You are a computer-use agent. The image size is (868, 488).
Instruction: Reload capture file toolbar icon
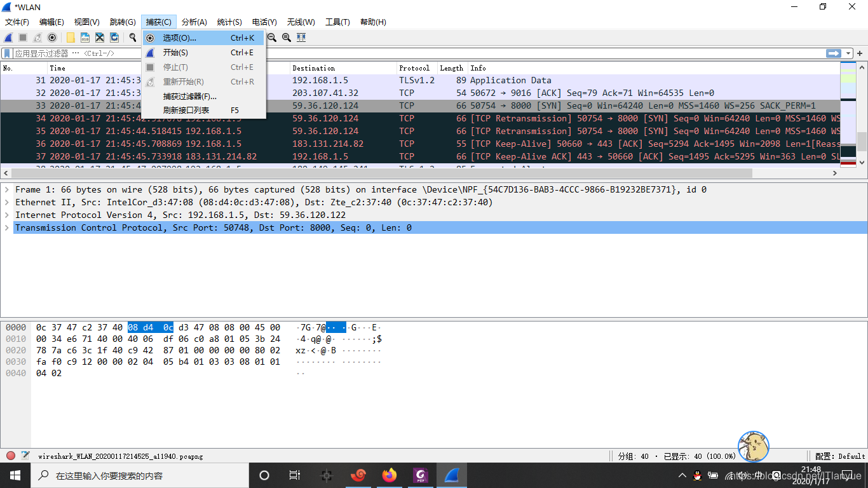[x=114, y=37]
